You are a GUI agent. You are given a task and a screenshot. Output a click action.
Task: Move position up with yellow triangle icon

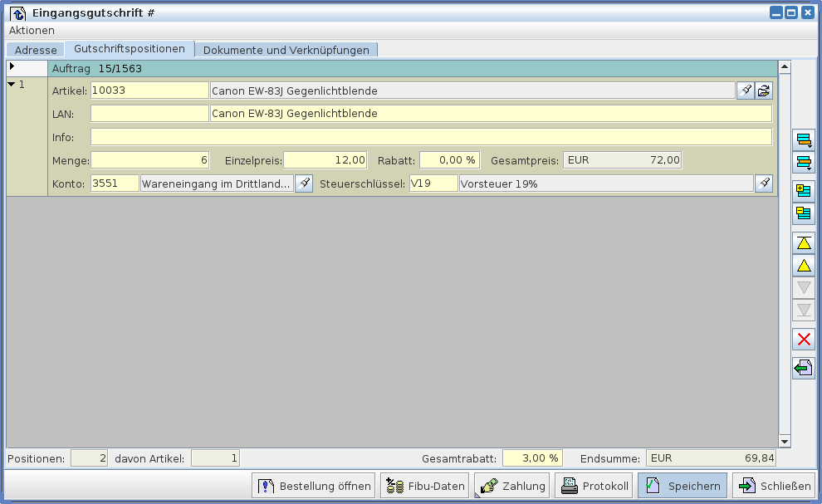[x=803, y=266]
